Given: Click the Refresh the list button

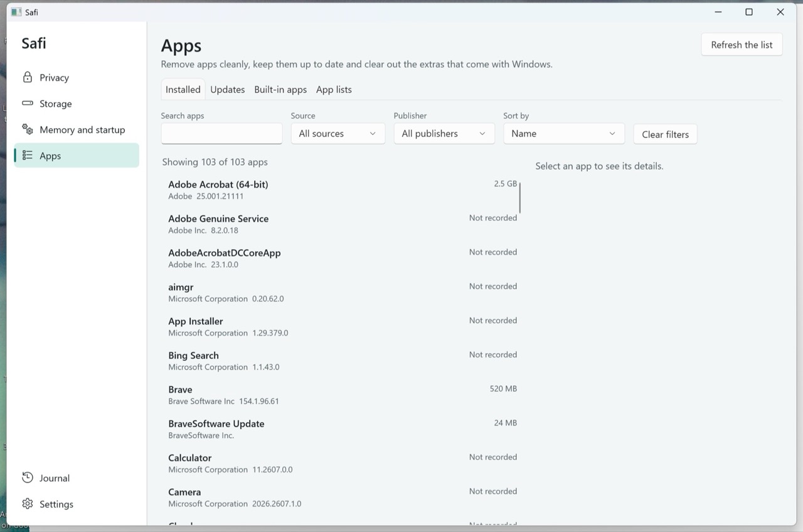Looking at the screenshot, I should (x=742, y=45).
